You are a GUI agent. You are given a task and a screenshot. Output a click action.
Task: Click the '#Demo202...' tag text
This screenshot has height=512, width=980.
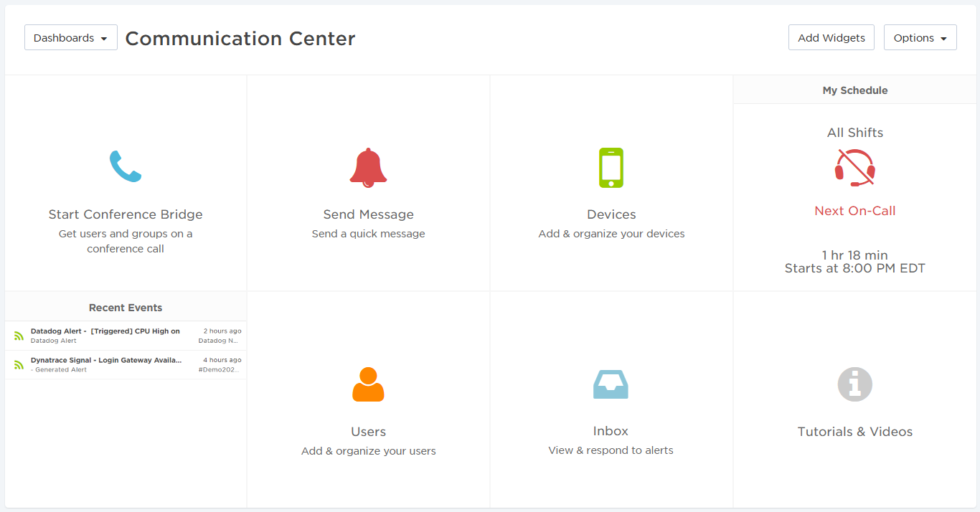point(220,370)
